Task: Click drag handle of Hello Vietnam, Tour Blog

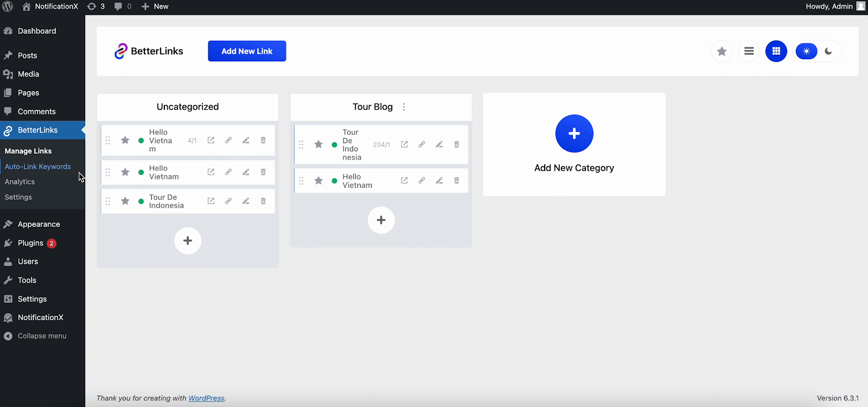Action: (301, 181)
